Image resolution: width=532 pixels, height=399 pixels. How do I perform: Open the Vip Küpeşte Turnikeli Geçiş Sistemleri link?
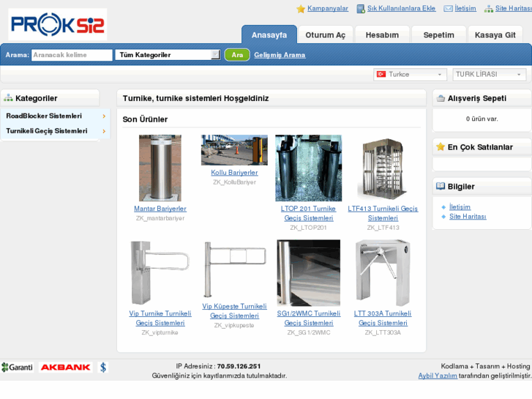(234, 311)
